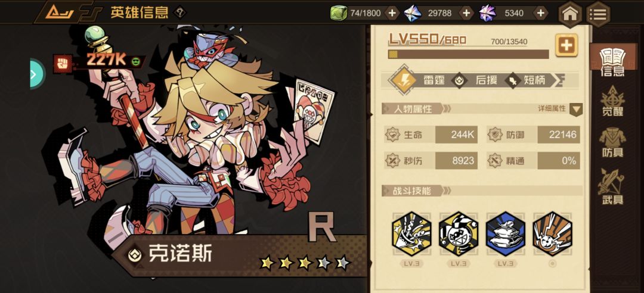The height and width of the screenshot is (293, 644).
Task: Switch to the 武具 weapon tab
Action: pyautogui.click(x=612, y=187)
